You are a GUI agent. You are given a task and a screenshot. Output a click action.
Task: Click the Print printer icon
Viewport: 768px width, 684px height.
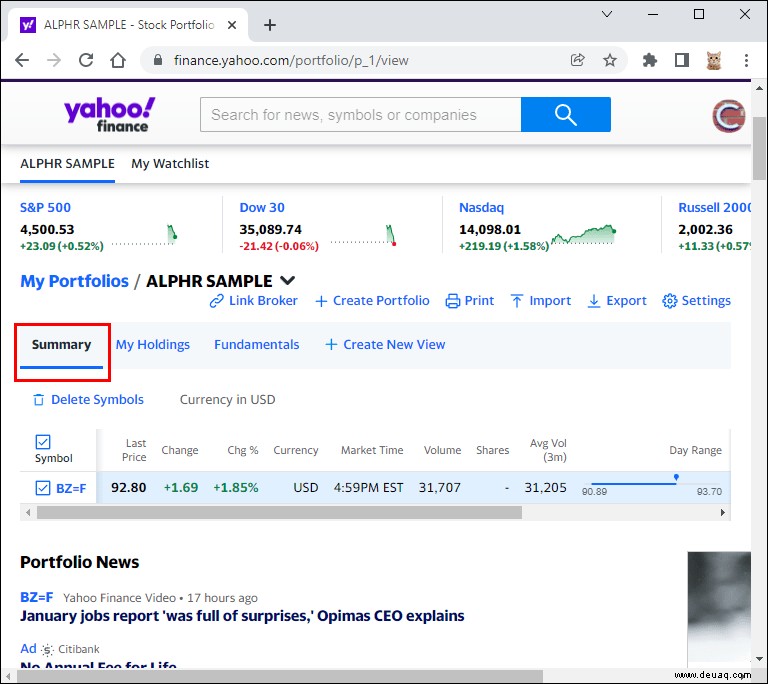click(x=453, y=301)
